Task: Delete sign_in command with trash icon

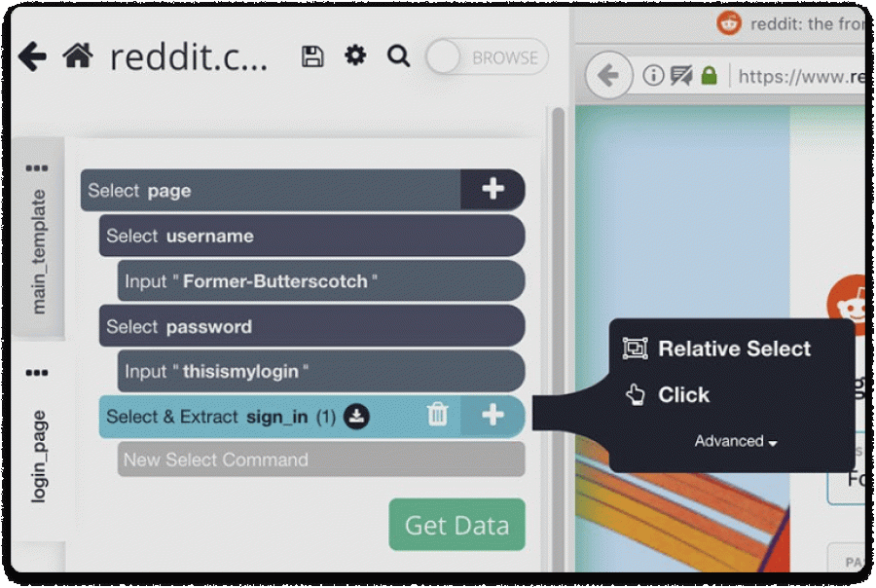Action: pos(437,415)
